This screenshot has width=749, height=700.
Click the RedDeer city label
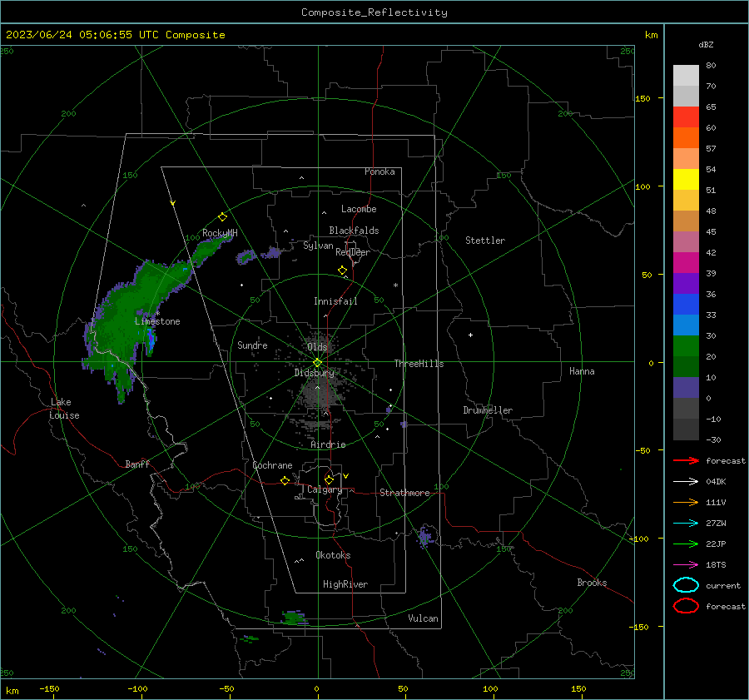353,252
